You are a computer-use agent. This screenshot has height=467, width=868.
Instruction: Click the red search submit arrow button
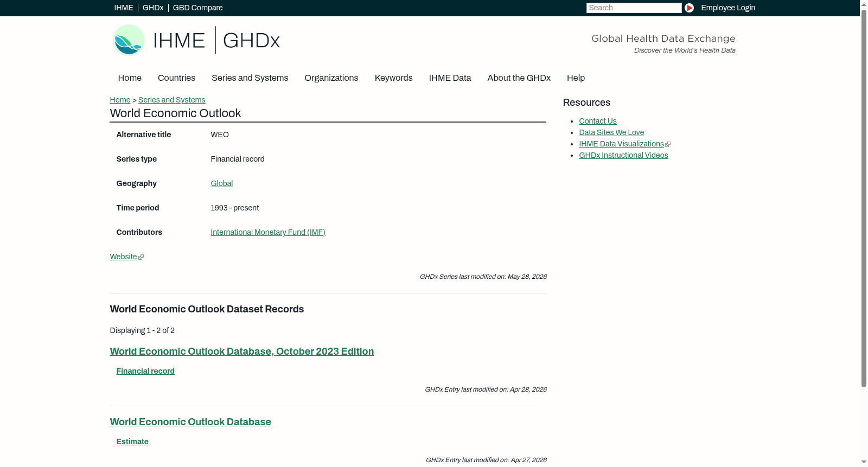689,8
